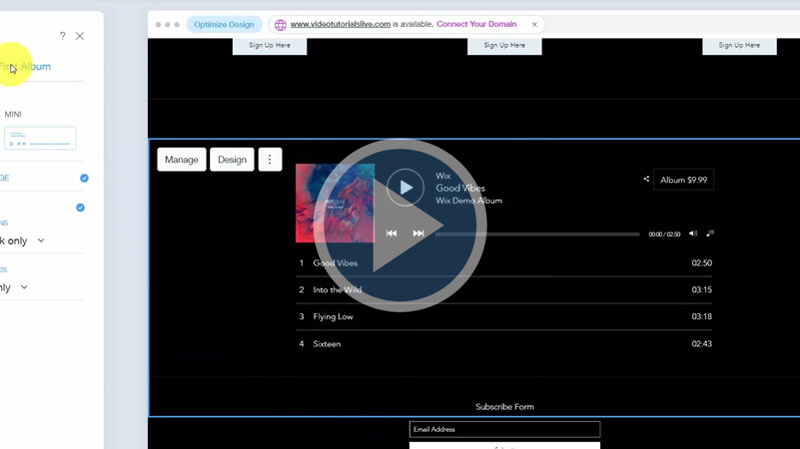Close the player settings panel

pyautogui.click(x=80, y=36)
